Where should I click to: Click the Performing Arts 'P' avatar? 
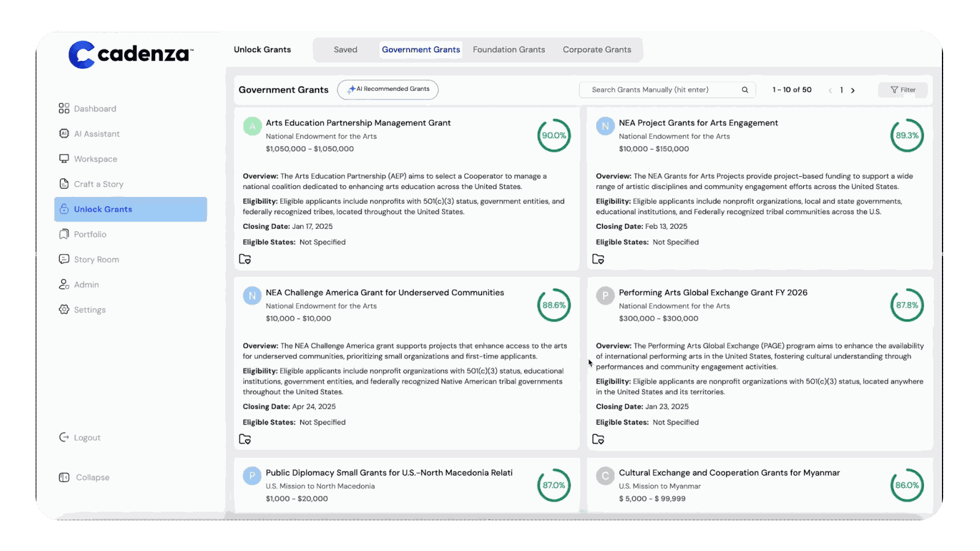pyautogui.click(x=605, y=296)
